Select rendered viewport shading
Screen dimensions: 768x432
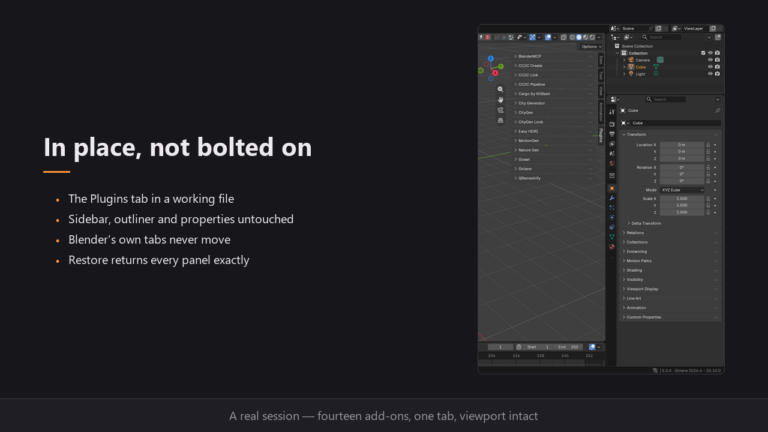coord(592,37)
